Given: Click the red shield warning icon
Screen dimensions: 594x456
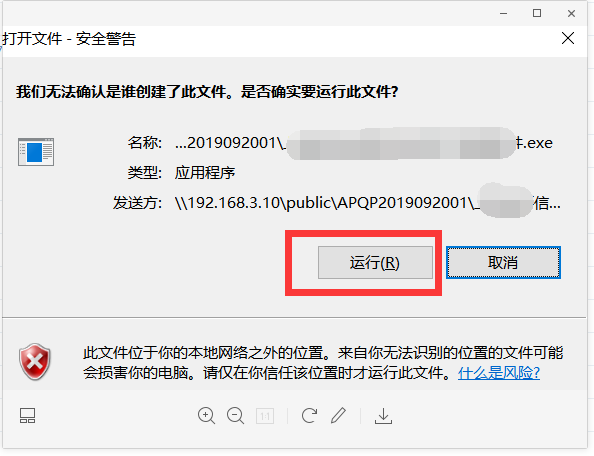Looking at the screenshot, I should pyautogui.click(x=35, y=362).
